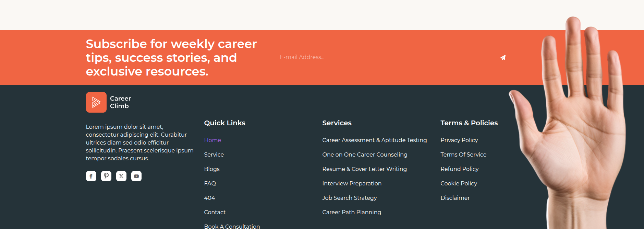The width and height of the screenshot is (644, 229).
Task: Open Book A Consultation link
Action: 232,226
